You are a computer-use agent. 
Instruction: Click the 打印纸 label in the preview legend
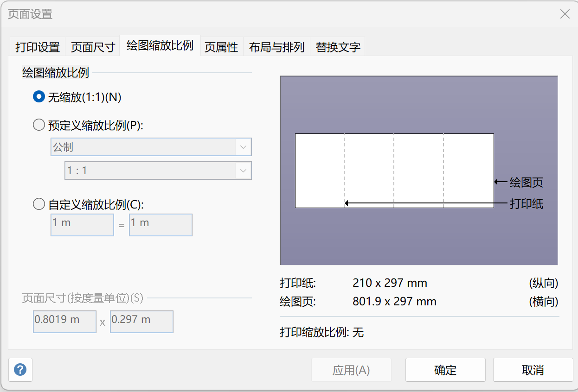(x=527, y=203)
